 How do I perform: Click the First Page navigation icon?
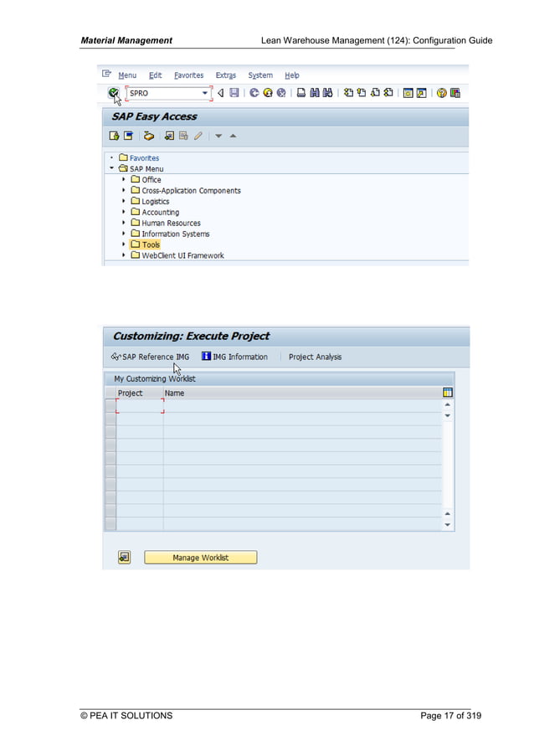[348, 93]
